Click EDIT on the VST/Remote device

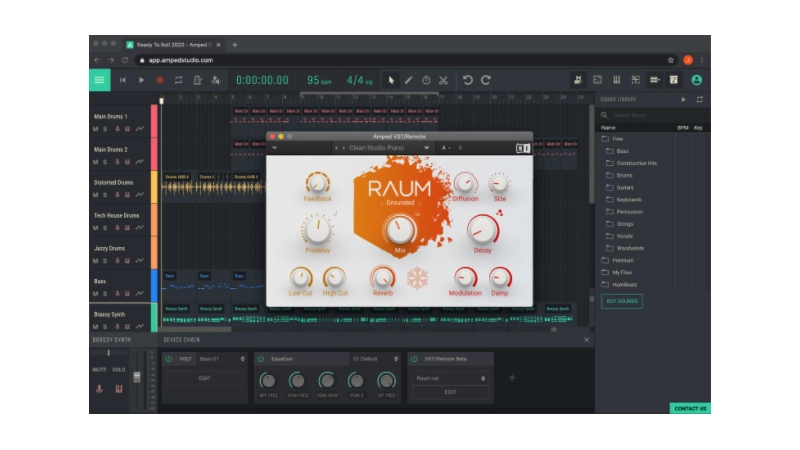click(x=450, y=392)
